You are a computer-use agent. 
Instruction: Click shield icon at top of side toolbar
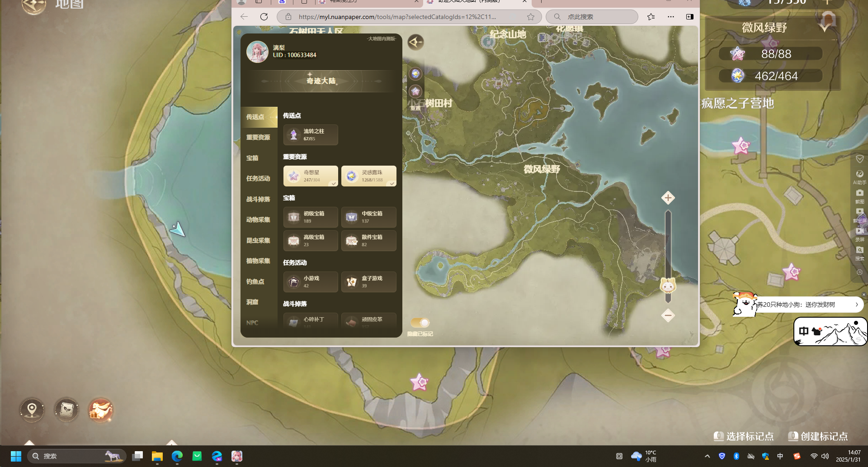coord(859,159)
